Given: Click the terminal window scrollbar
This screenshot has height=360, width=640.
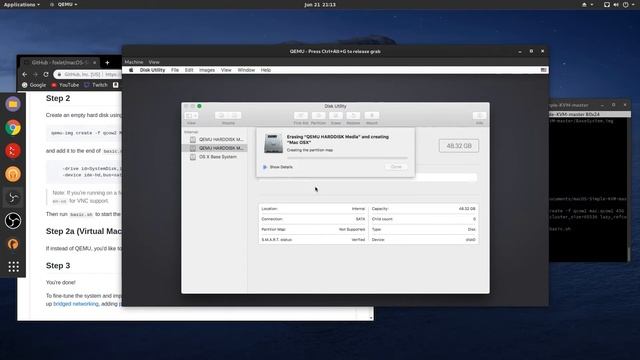Looking at the screenshot, I should pos(629,253).
